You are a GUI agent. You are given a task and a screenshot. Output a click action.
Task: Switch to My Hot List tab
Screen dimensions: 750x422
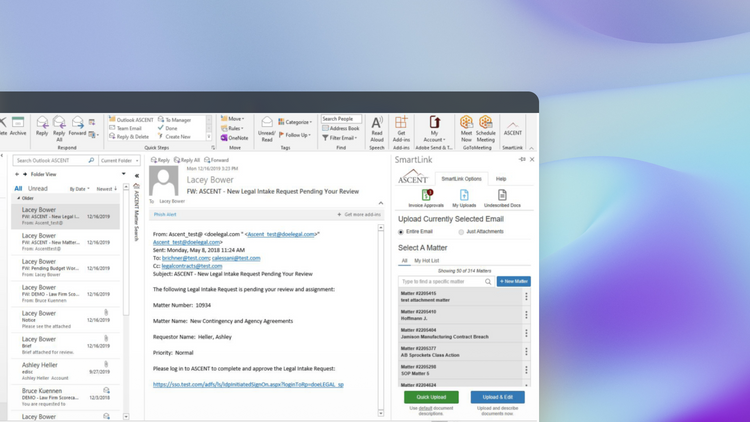427,261
